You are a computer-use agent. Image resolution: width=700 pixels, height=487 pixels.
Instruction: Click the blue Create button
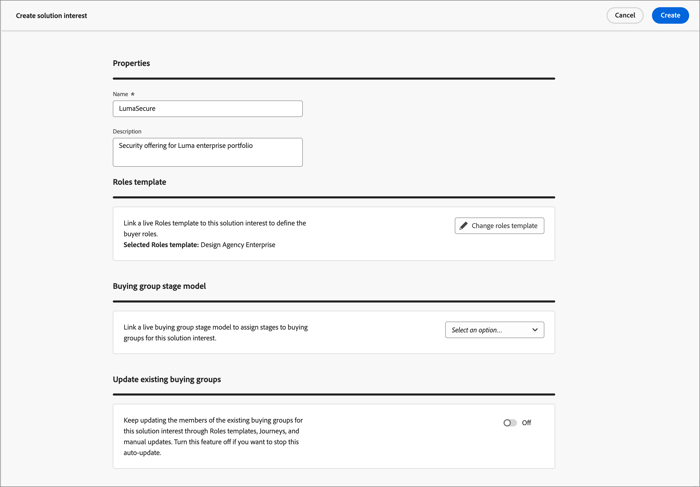pyautogui.click(x=670, y=15)
